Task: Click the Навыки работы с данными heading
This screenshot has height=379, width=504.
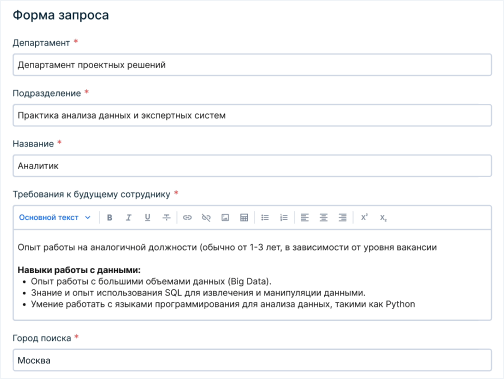Action: pyautogui.click(x=79, y=270)
